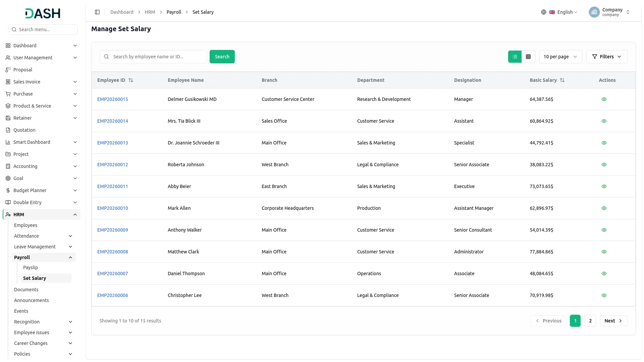Open the 10 per page dropdown

pos(560,57)
